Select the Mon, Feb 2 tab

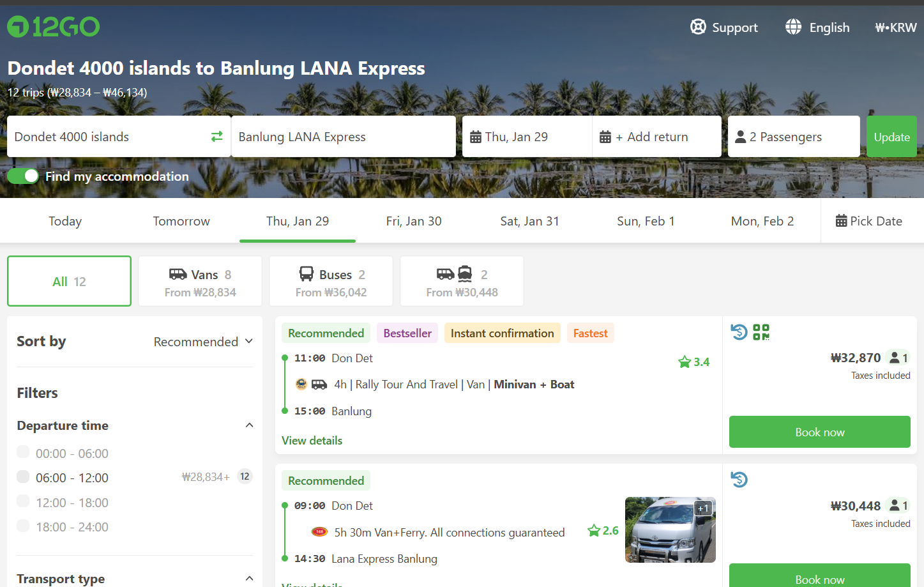(x=762, y=221)
